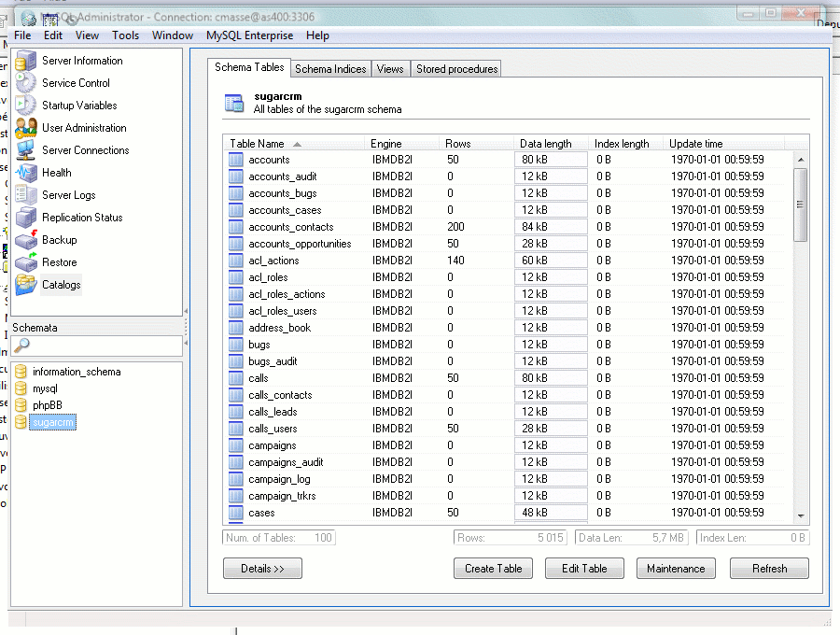Select the campaign_log table row
840x635 pixels.
(508, 479)
